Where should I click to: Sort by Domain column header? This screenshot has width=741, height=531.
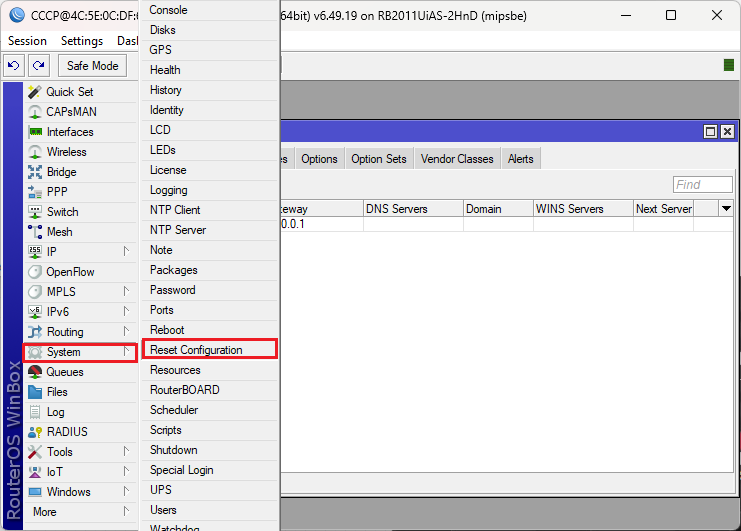[498, 209]
